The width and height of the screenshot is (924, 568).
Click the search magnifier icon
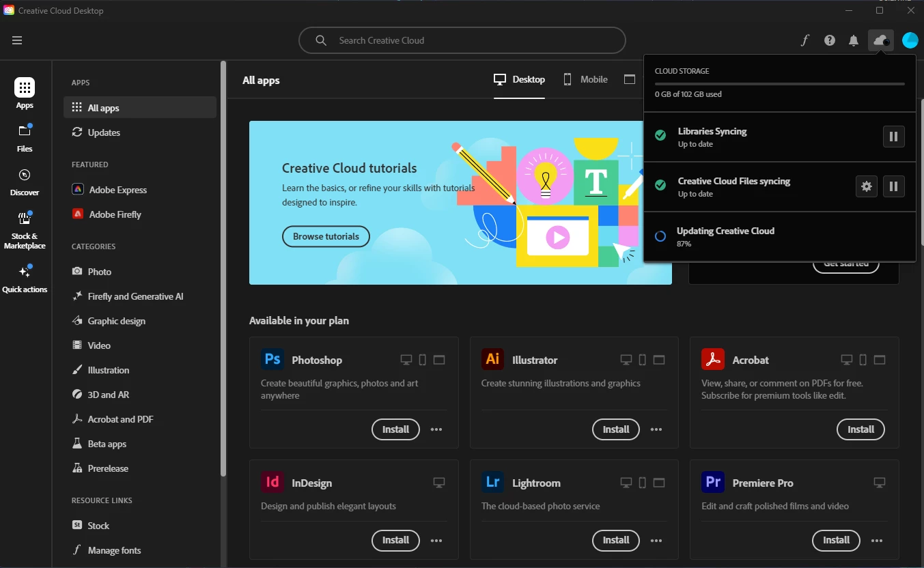click(x=321, y=40)
